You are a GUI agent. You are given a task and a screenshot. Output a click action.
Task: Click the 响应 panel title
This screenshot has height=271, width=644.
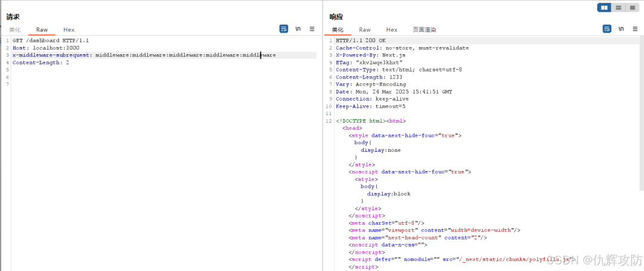(x=336, y=17)
